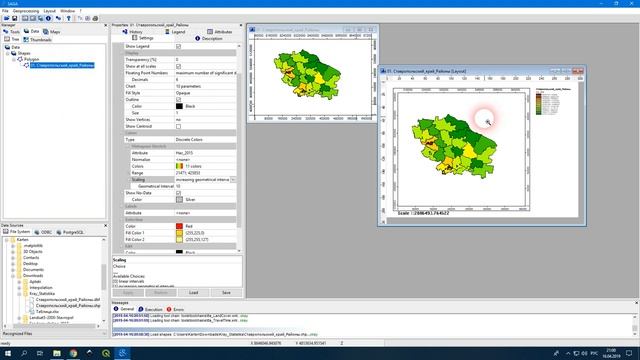Click the Help question mark toolbar icon
The width and height of the screenshot is (640, 360).
click(x=69, y=18)
